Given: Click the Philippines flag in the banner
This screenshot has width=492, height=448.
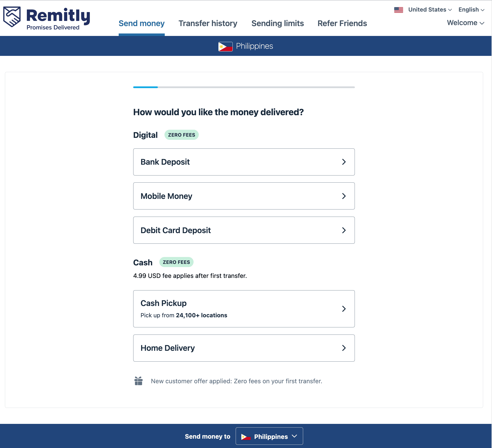Looking at the screenshot, I should (x=225, y=46).
